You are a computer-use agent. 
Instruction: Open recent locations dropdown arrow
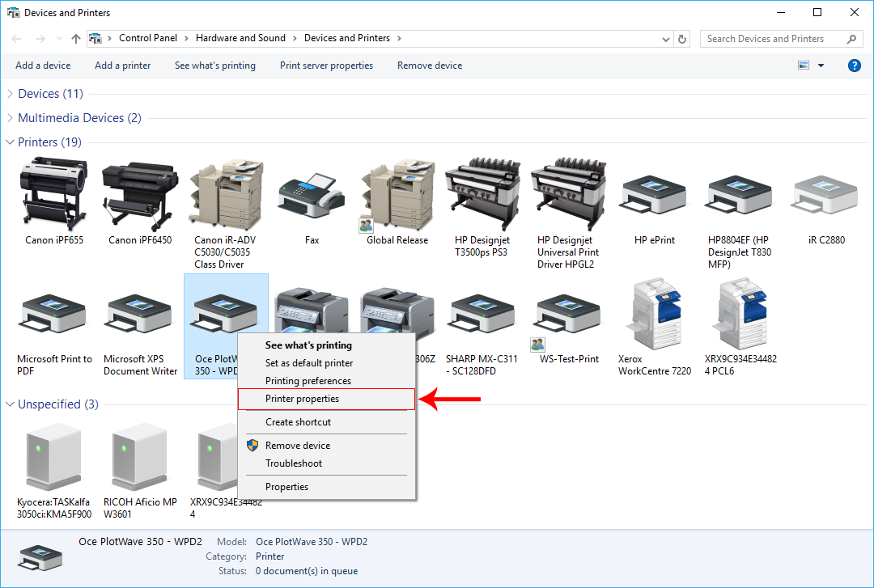tap(59, 39)
